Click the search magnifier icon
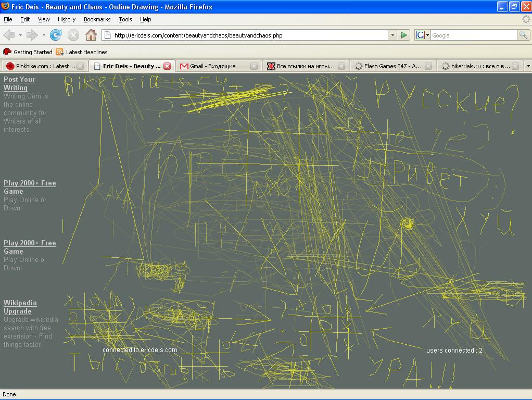Screen dimensions: 532x400 click(x=523, y=35)
